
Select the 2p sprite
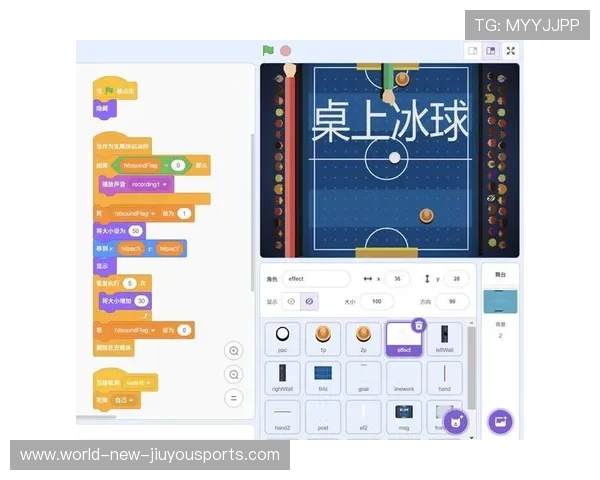pos(364,339)
